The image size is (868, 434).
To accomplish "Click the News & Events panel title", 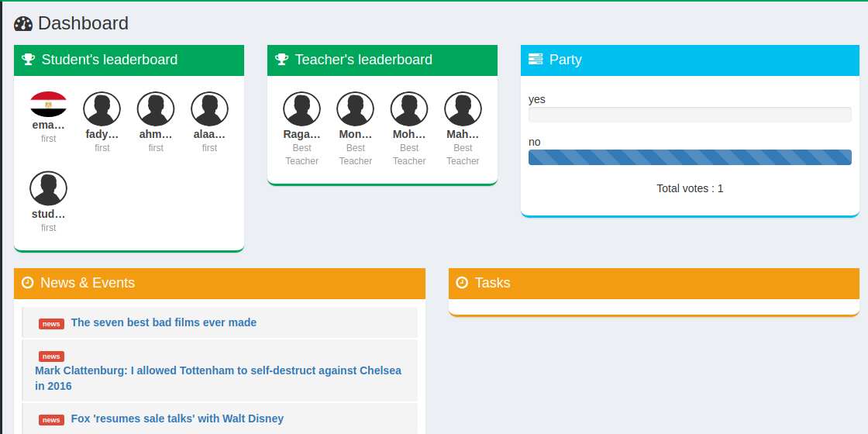I will (88, 283).
